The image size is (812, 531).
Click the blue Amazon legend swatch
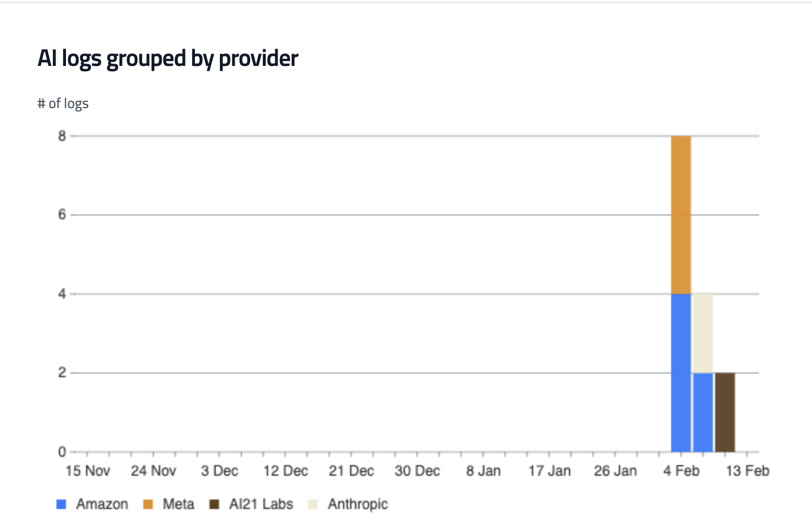point(61,505)
